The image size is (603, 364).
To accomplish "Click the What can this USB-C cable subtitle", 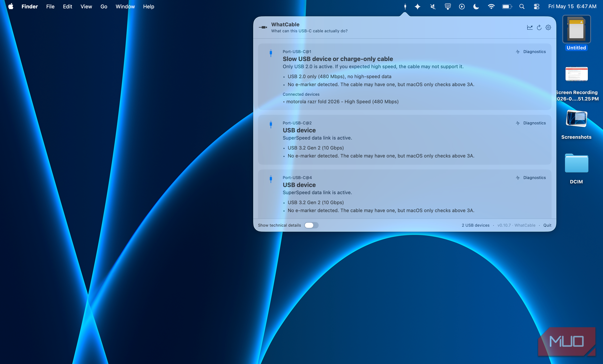I will 309,31.
